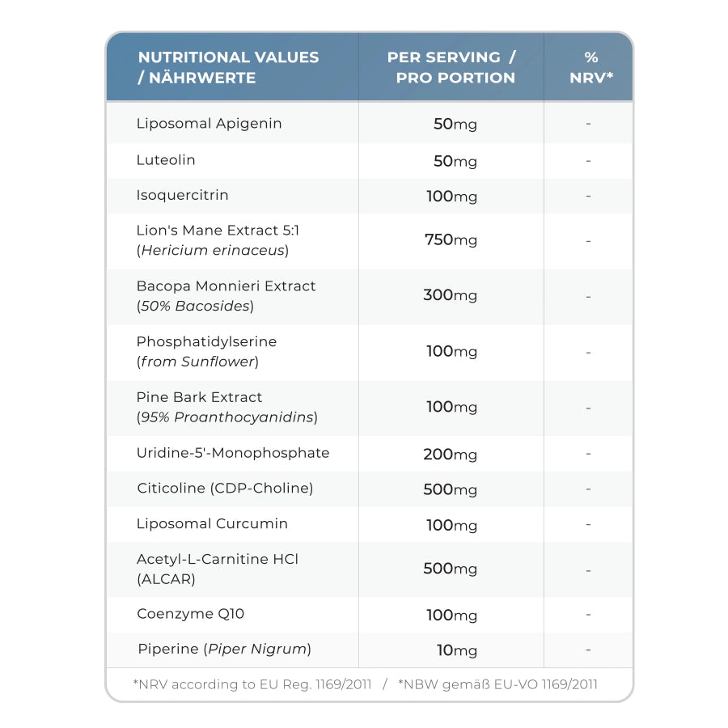Click the Luteolin ingredient name
This screenshot has height=728, width=728.
[166, 160]
